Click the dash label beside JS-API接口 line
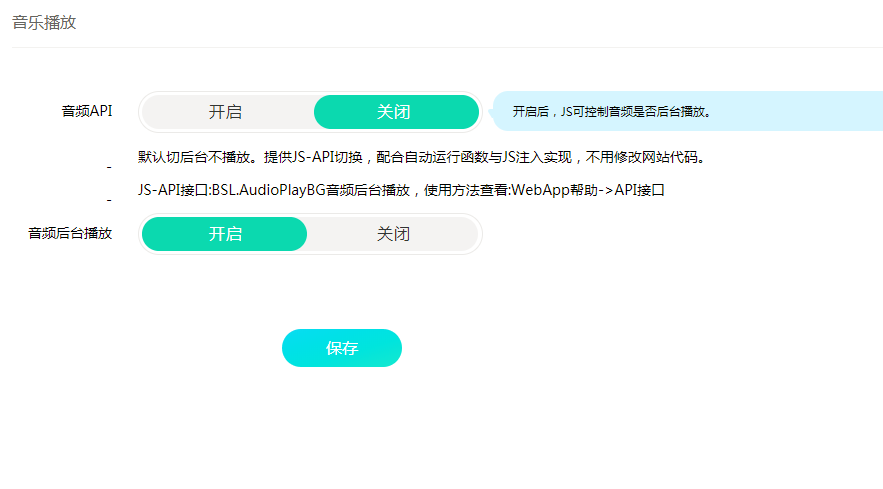Screen dimensions: 883x489 tap(109, 200)
